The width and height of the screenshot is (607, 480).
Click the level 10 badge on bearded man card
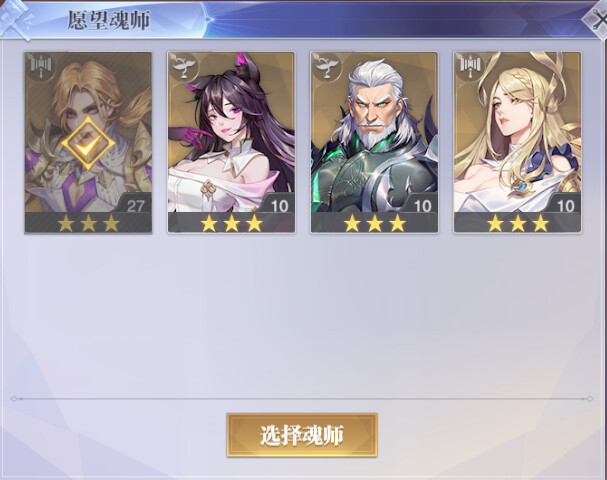[422, 204]
